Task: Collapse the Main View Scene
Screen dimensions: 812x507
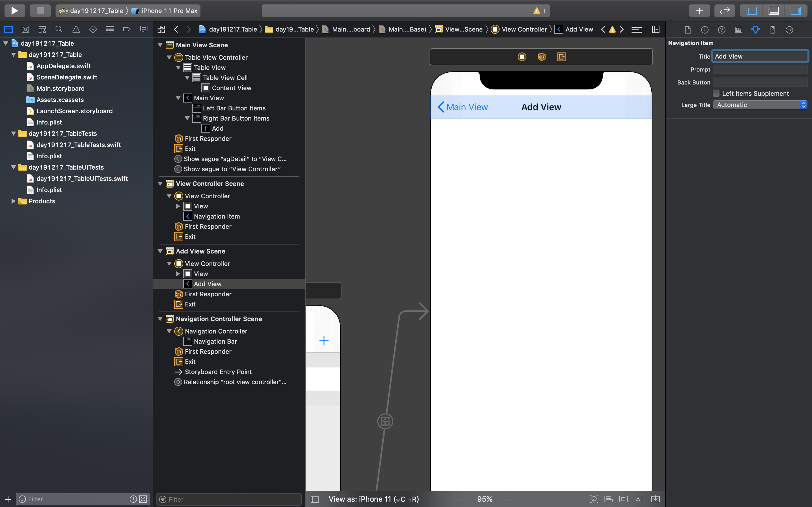Action: pyautogui.click(x=160, y=45)
